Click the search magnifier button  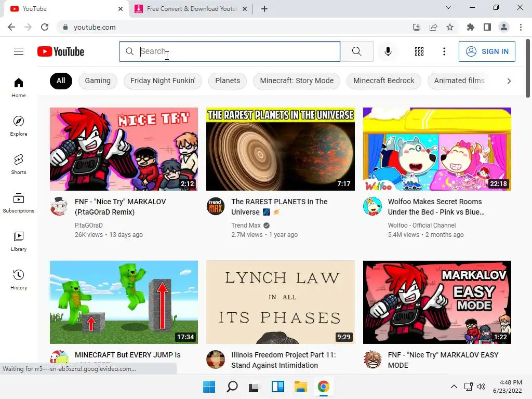[x=356, y=51]
